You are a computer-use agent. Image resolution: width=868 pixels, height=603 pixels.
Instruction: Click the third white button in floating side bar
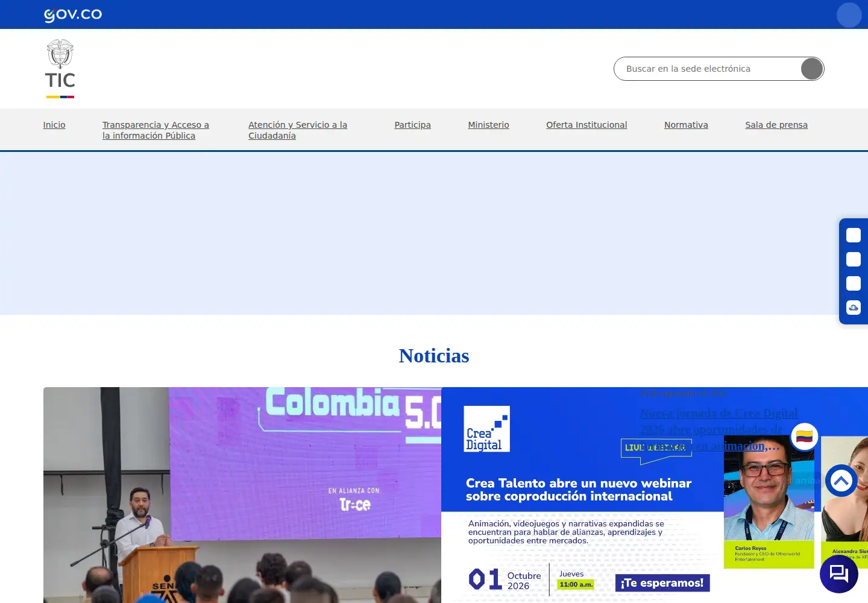click(854, 283)
